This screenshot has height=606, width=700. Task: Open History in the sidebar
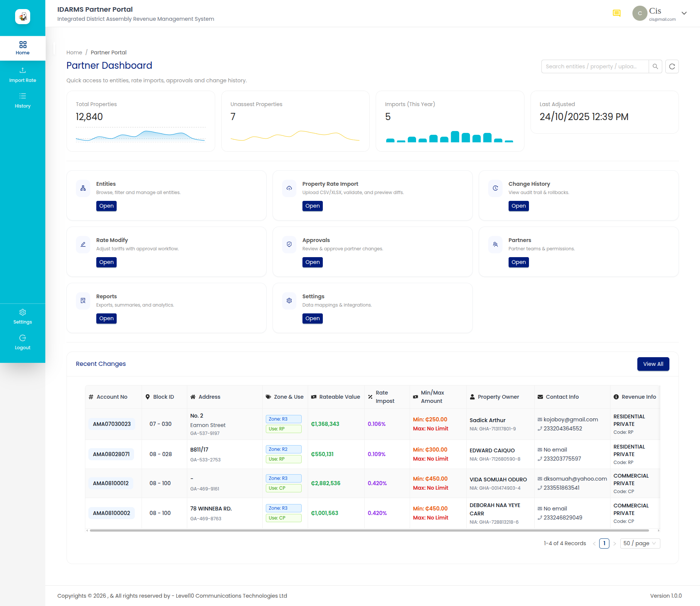tap(23, 100)
